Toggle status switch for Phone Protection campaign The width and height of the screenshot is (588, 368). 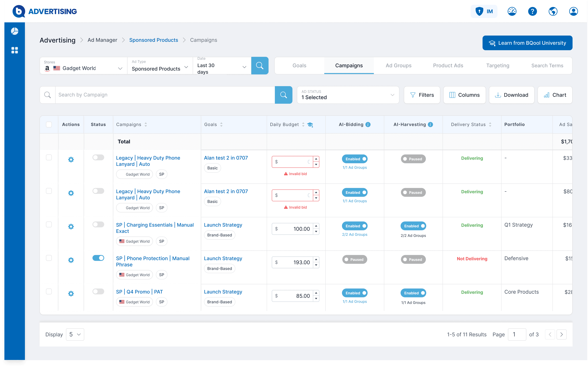tap(98, 258)
